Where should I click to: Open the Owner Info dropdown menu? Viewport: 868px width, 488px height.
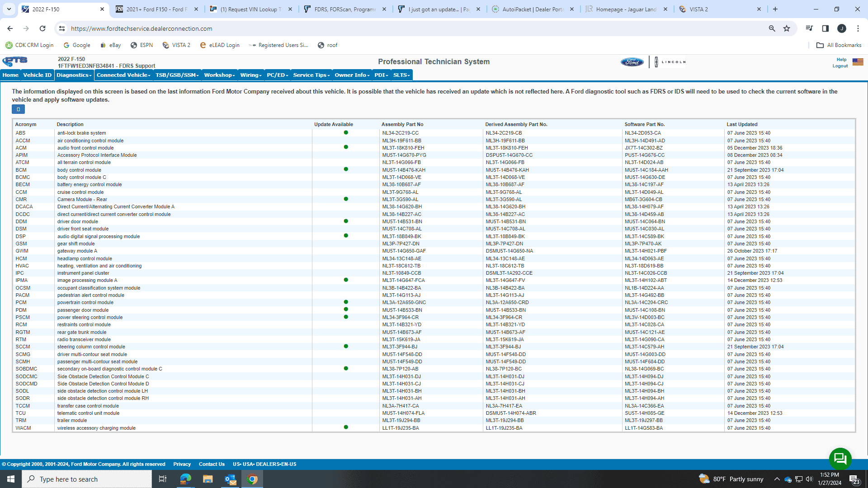[351, 75]
